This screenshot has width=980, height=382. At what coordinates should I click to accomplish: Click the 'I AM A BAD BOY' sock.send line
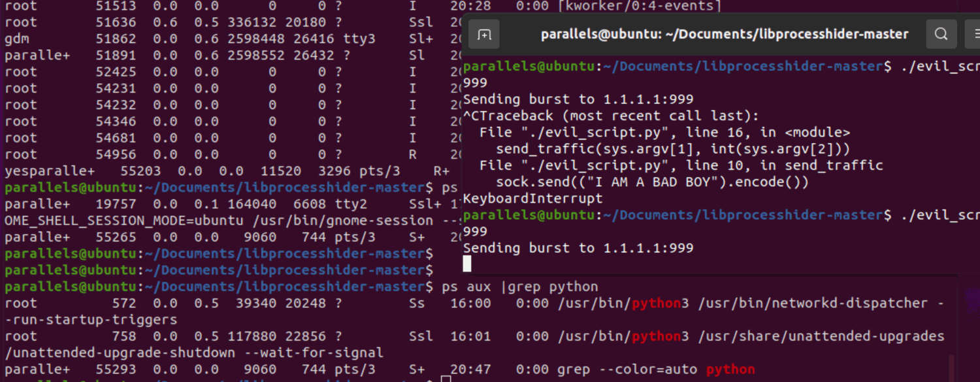pyautogui.click(x=652, y=182)
